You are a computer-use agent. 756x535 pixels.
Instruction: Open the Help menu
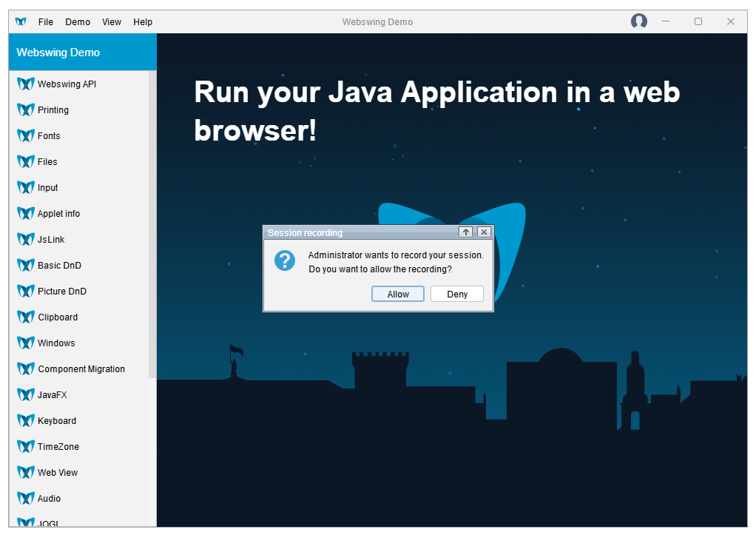143,21
